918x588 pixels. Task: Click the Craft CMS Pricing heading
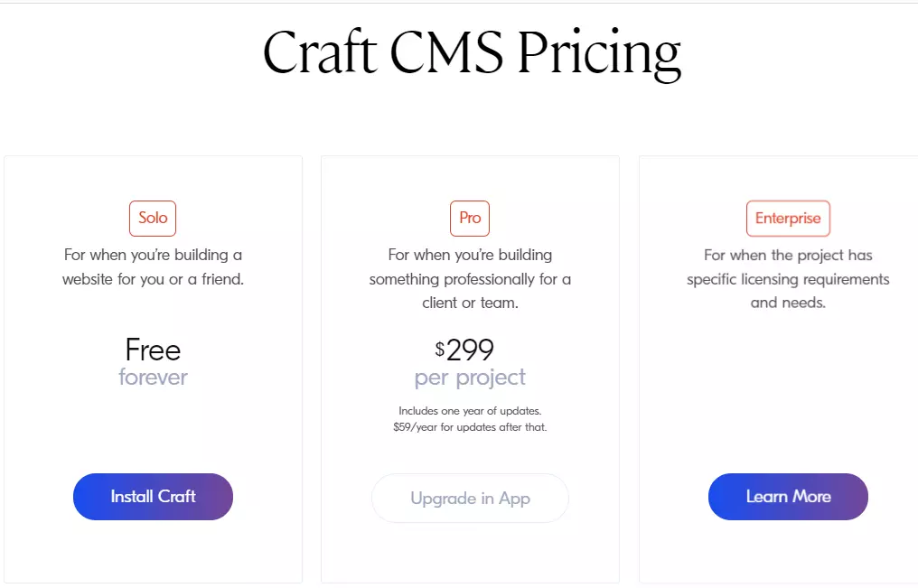[x=472, y=52]
